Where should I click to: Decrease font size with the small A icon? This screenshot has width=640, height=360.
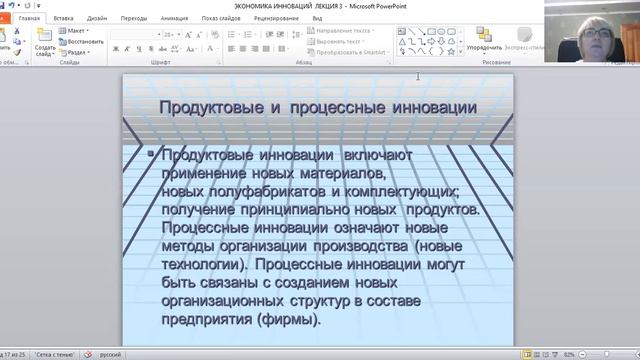click(199, 35)
